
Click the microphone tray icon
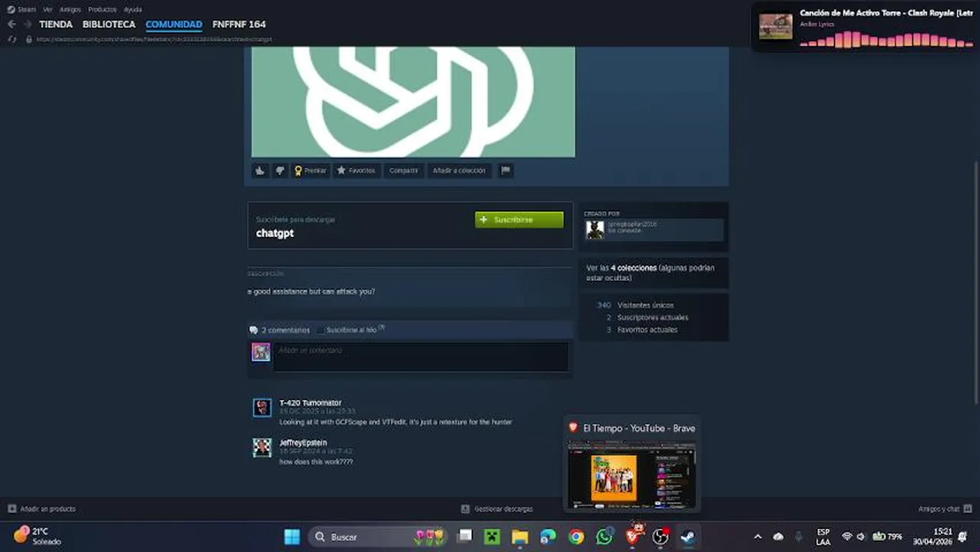click(x=798, y=537)
